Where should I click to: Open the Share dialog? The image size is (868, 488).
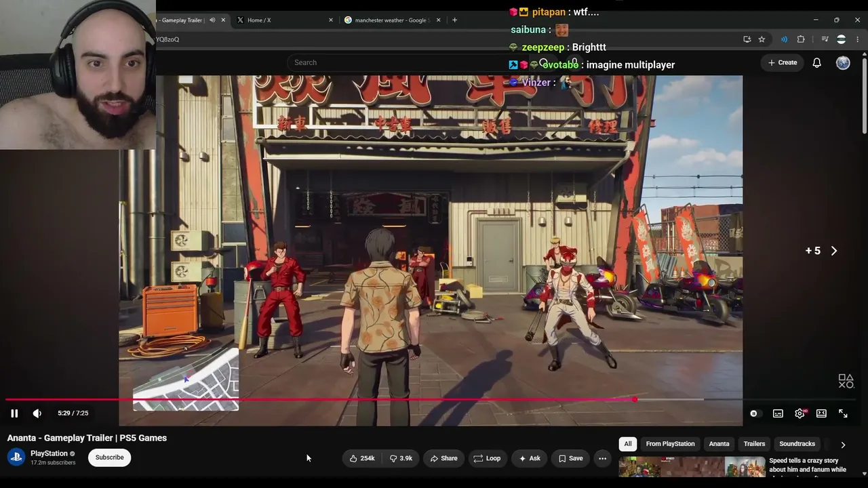(x=443, y=458)
